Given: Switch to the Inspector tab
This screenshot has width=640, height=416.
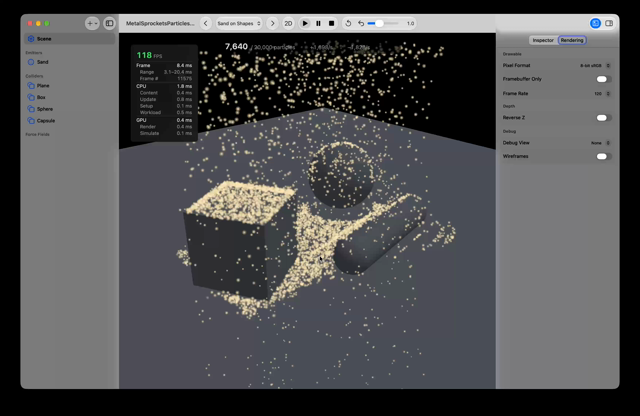Looking at the screenshot, I should tap(543, 40).
